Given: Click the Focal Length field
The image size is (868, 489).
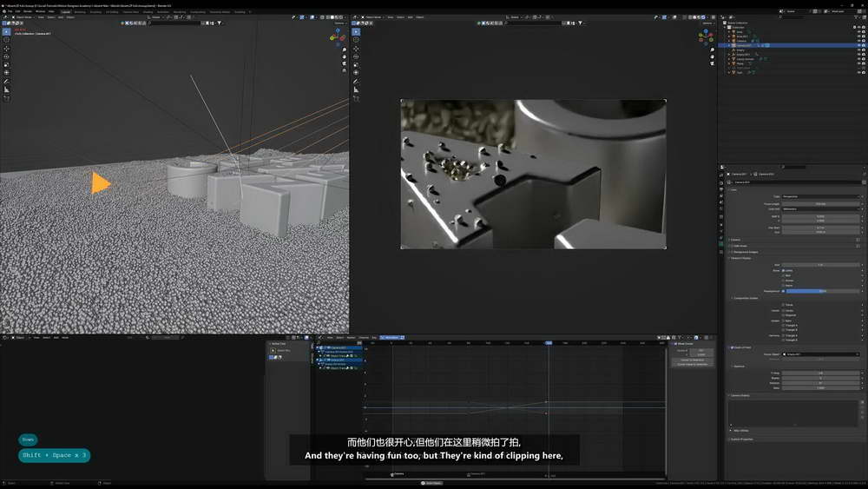Looking at the screenshot, I should tap(821, 204).
